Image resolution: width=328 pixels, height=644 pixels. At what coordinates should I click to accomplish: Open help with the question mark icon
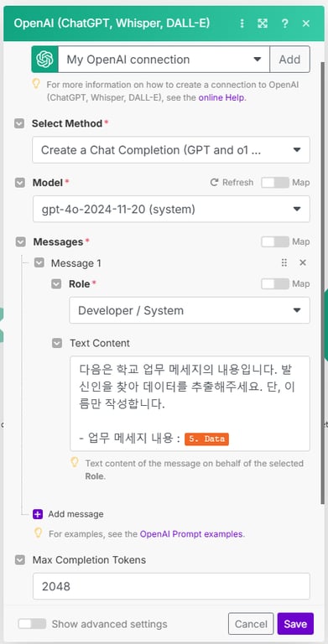(x=284, y=23)
